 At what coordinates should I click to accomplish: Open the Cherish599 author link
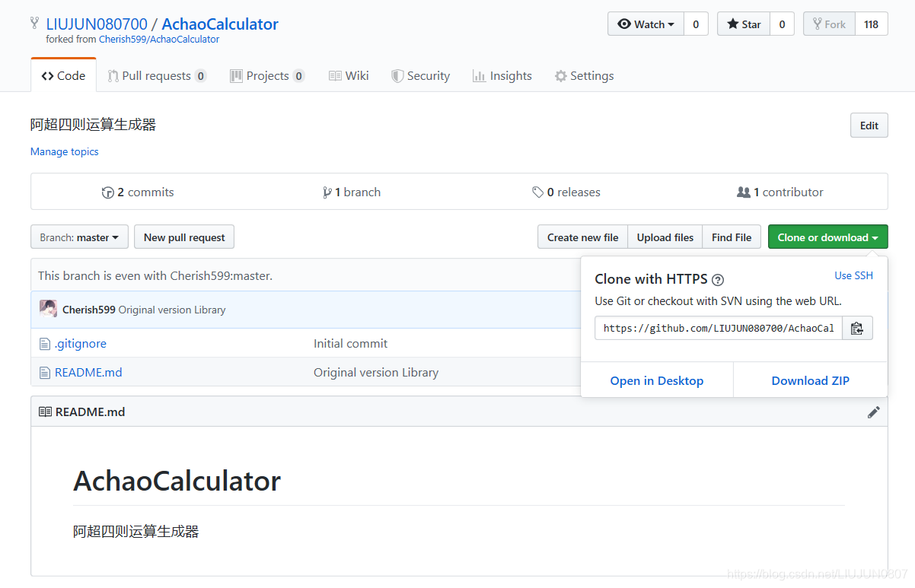pos(89,310)
